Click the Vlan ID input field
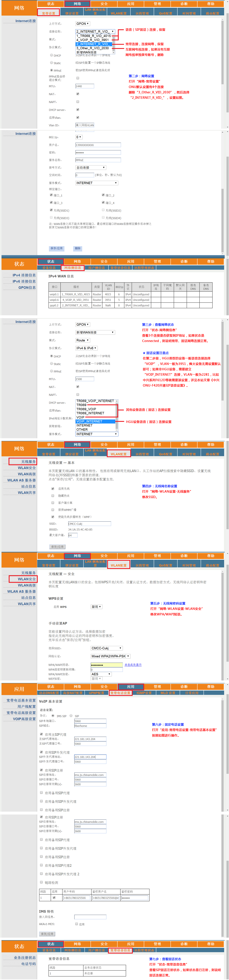229x980 pixels. click(84, 125)
